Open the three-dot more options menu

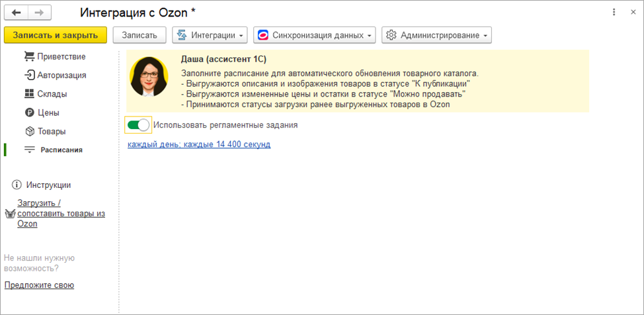(614, 13)
